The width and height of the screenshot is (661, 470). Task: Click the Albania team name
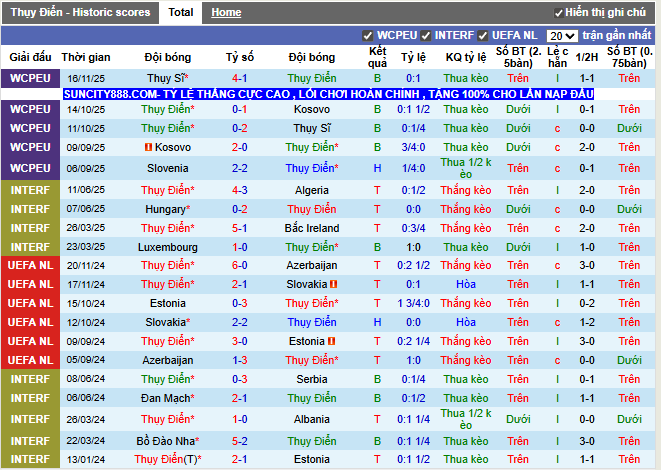pyautogui.click(x=312, y=419)
